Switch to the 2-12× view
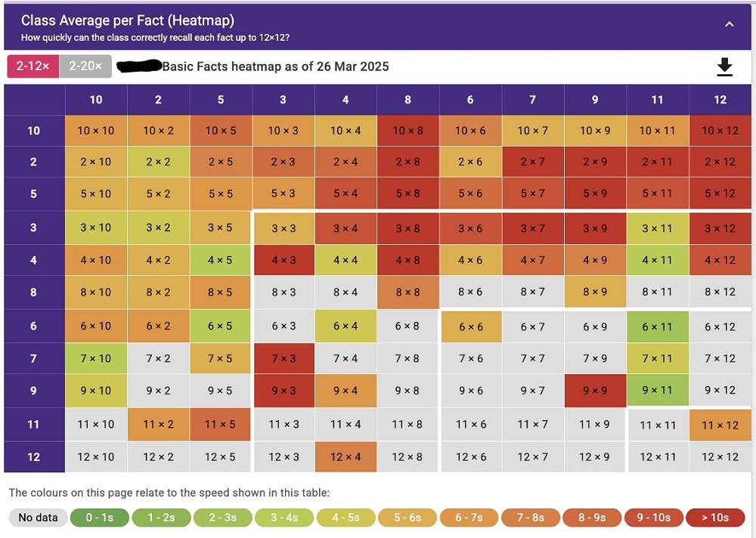Screen dimensions: 756x538 pyautogui.click(x=33, y=66)
